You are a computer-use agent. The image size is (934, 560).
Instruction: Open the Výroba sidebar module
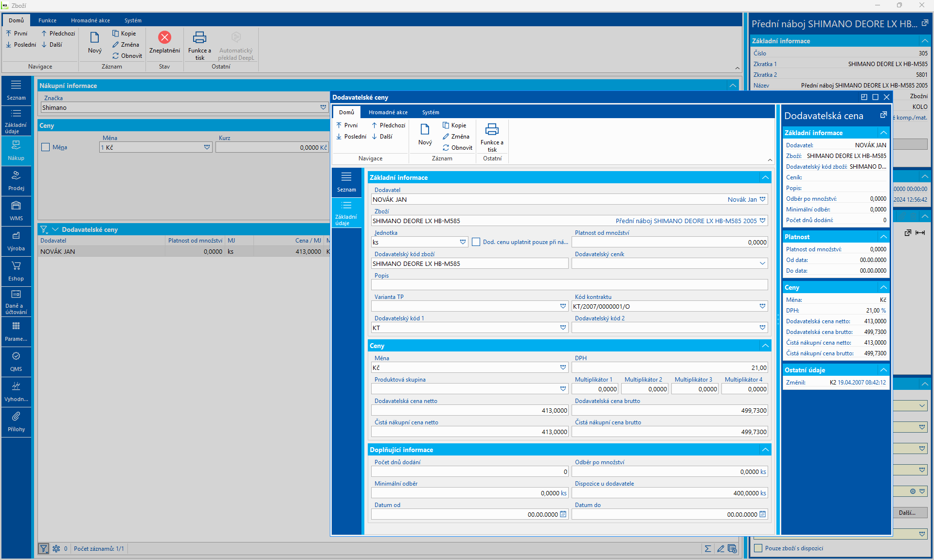coord(16,241)
